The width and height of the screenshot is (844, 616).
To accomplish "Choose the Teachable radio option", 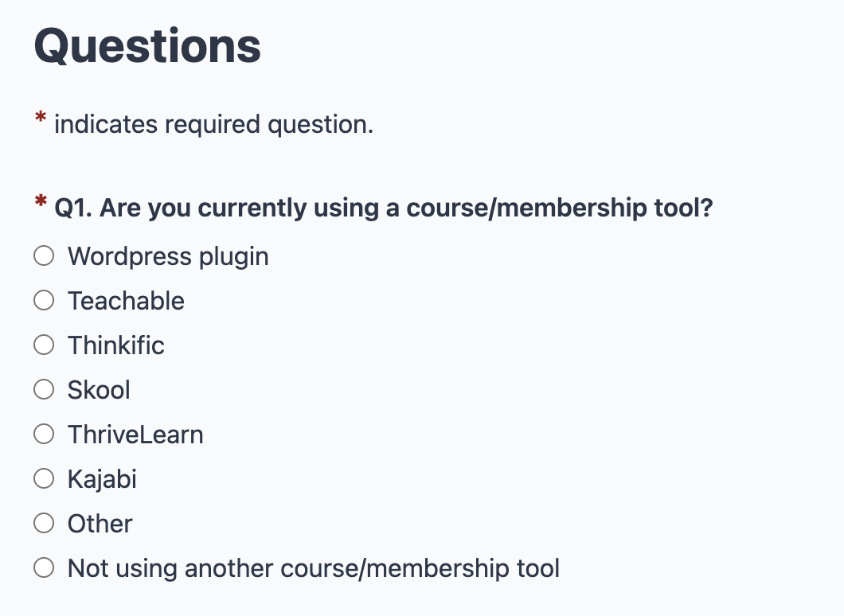I will point(44,301).
